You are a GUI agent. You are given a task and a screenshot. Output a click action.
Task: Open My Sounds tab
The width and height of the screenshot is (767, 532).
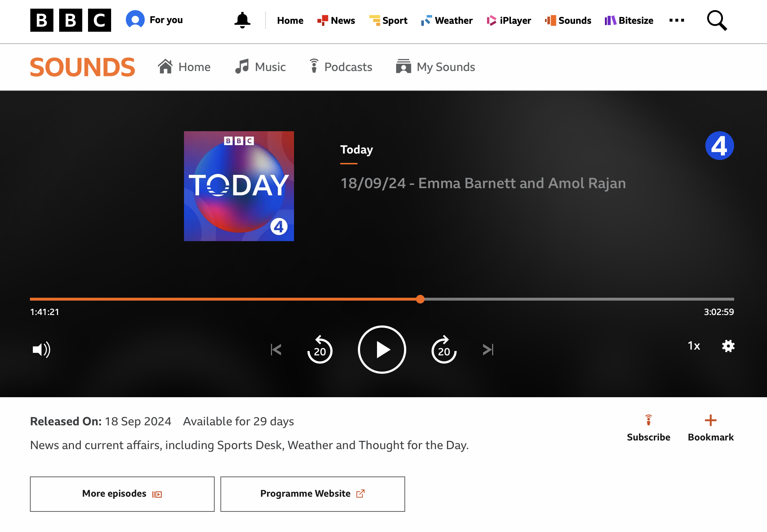435,67
